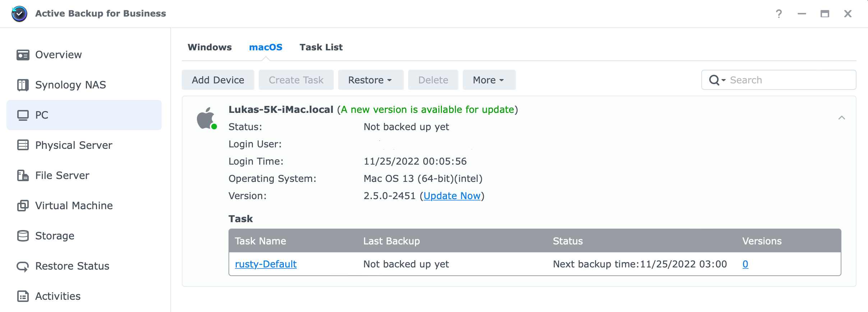The image size is (868, 312).
Task: Click the Add Device button
Action: coord(218,80)
